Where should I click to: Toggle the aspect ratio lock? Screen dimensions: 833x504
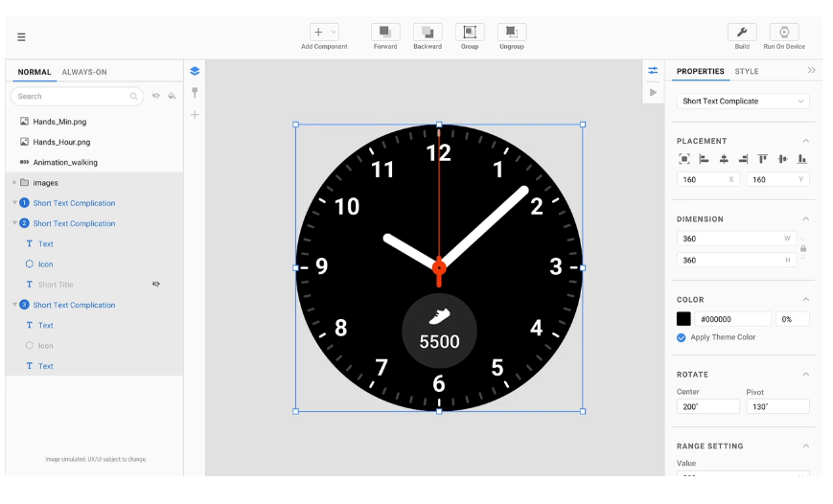(x=803, y=248)
